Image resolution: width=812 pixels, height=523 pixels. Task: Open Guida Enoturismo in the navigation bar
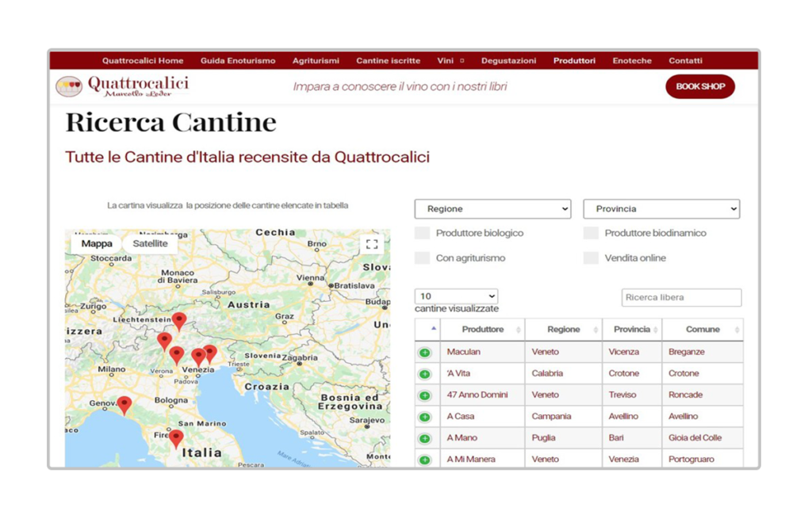pyautogui.click(x=238, y=60)
